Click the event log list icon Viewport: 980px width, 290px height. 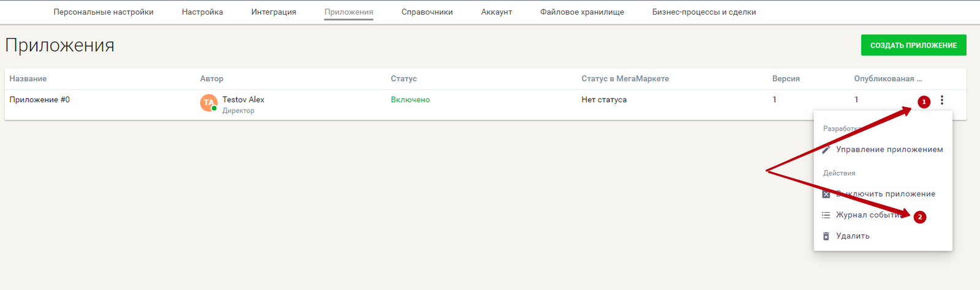[826, 215]
